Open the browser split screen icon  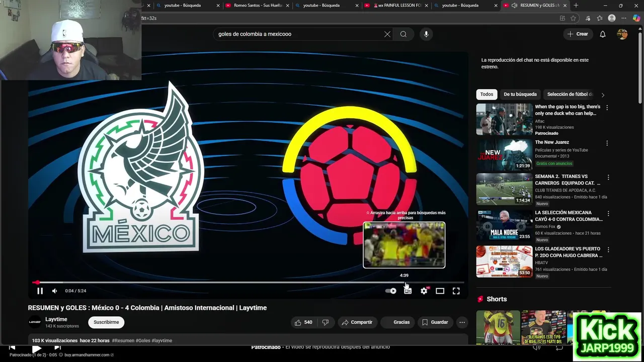pos(562,18)
